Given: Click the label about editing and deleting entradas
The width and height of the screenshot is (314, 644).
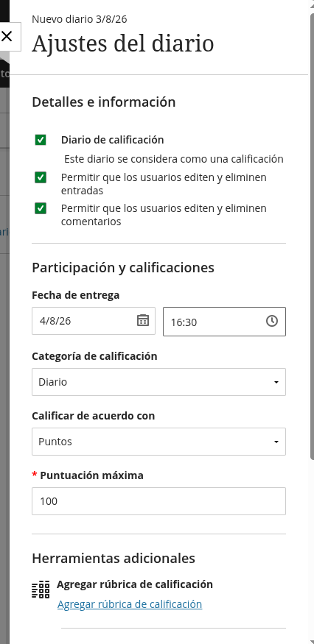Looking at the screenshot, I should (164, 184).
